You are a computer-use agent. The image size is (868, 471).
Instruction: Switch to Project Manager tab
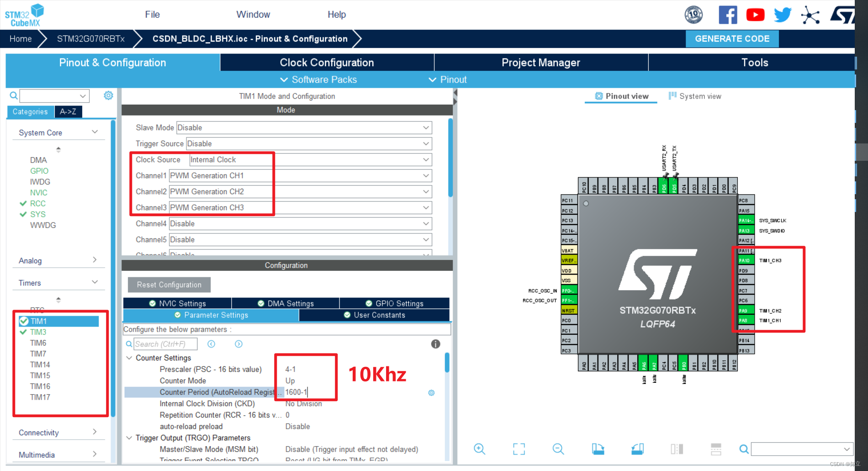pos(541,63)
